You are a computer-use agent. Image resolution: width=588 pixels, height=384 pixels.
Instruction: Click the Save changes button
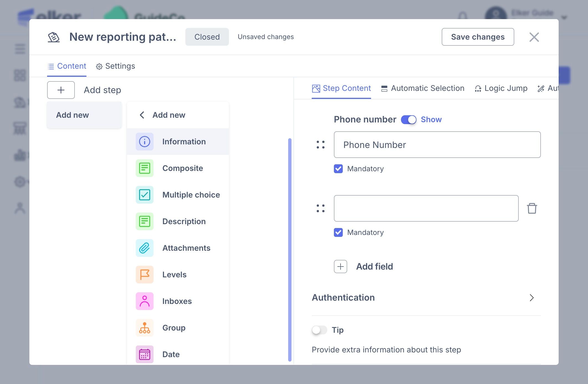pyautogui.click(x=478, y=37)
